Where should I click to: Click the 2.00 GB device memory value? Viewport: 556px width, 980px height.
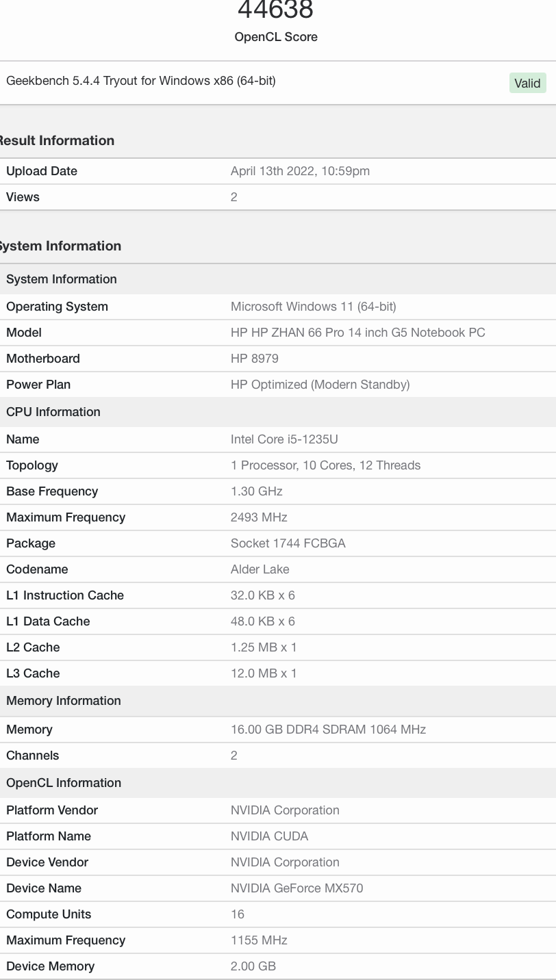pos(253,966)
